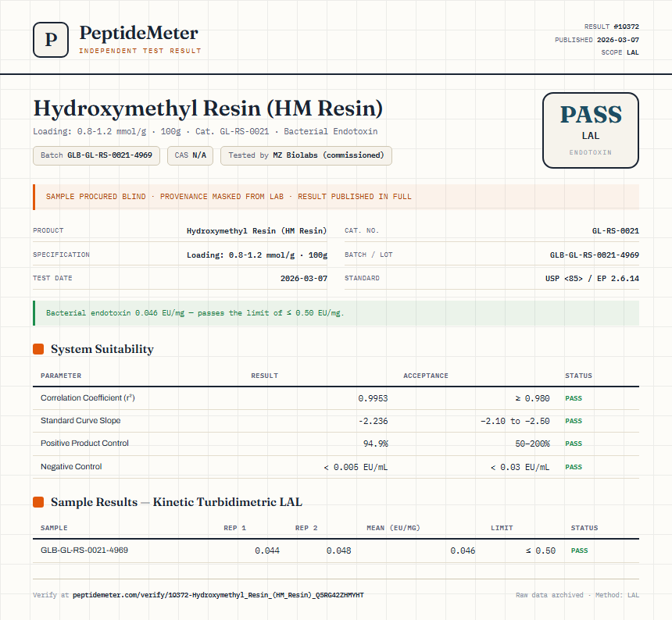Click PASS status for Correlation Coefficient
Screen dimensions: 672x620
[x=574, y=398]
